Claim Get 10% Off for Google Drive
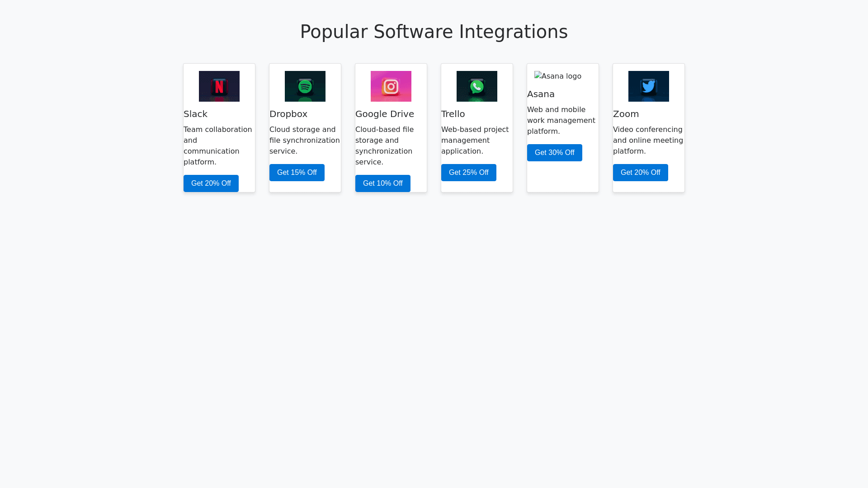This screenshot has height=488, width=868. click(383, 183)
